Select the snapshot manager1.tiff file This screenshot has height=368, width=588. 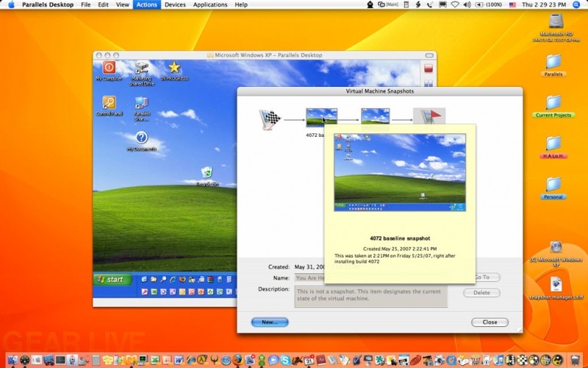(556, 288)
